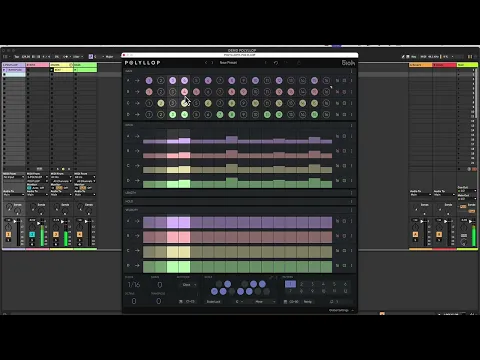This screenshot has width=480, height=360.
Task: Click loop icon near pattern controls
Action: tap(331, 302)
